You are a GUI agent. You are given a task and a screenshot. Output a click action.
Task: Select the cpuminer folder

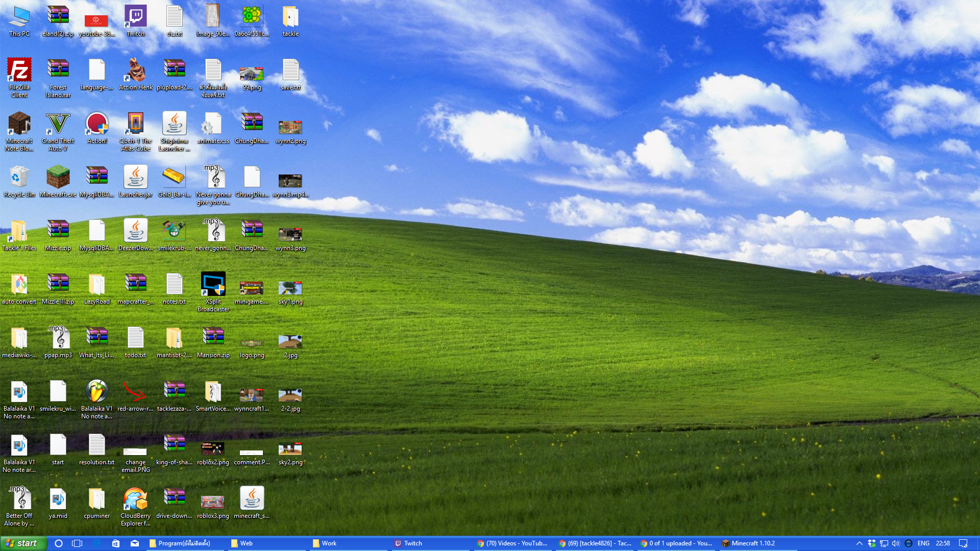tap(97, 503)
